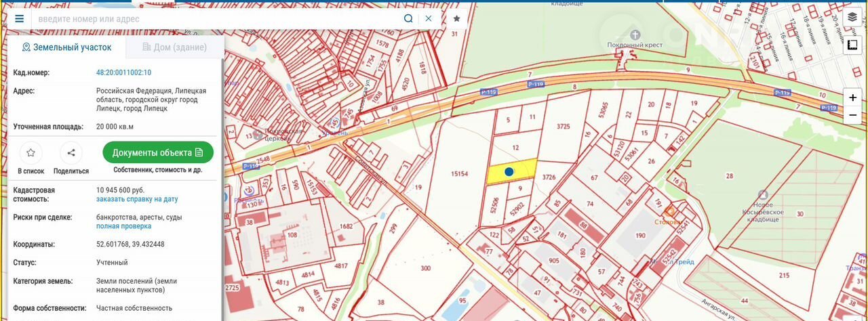
Task: Open the hamburger menu
Action: coord(19,19)
